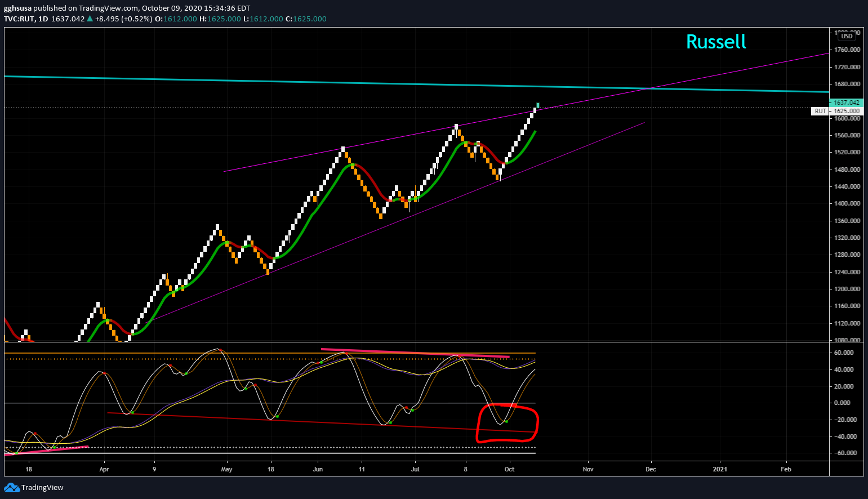Viewport: 868px width, 499px height.
Task: Click the 1625.000 price tag on axis
Action: 846,111
